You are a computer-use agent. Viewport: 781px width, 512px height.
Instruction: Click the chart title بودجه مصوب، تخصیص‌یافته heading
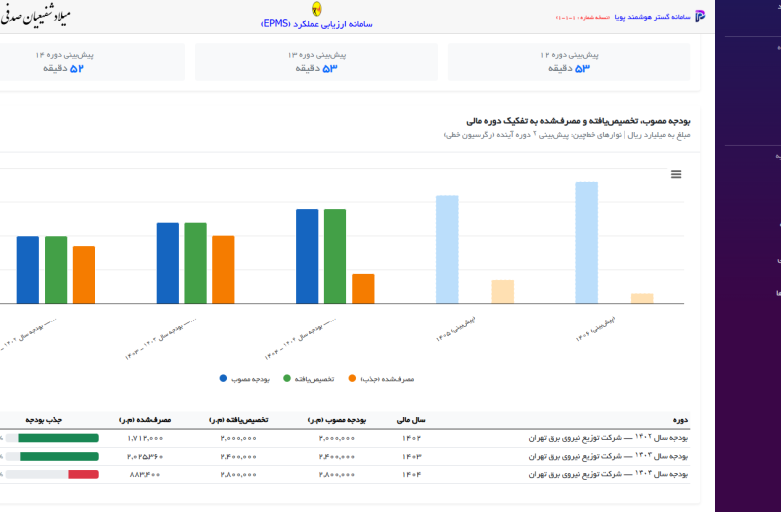pyautogui.click(x=578, y=121)
